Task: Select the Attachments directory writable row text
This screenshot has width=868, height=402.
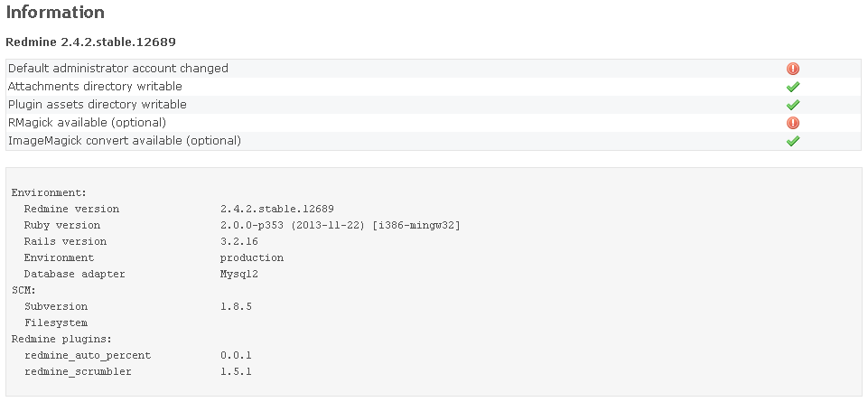Action: [95, 87]
